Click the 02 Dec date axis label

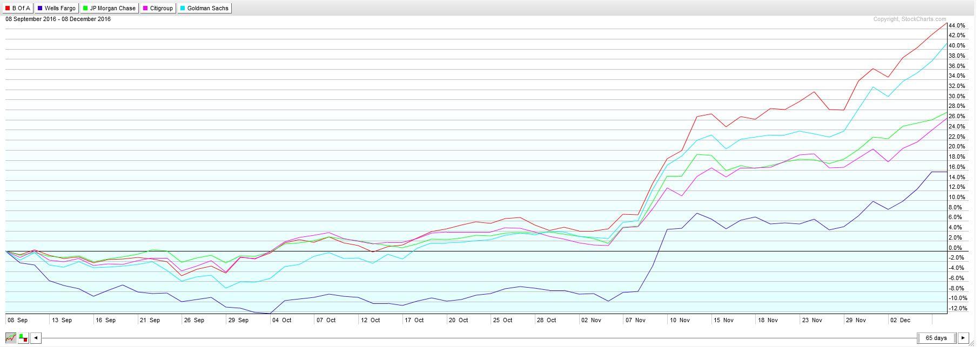pos(900,320)
